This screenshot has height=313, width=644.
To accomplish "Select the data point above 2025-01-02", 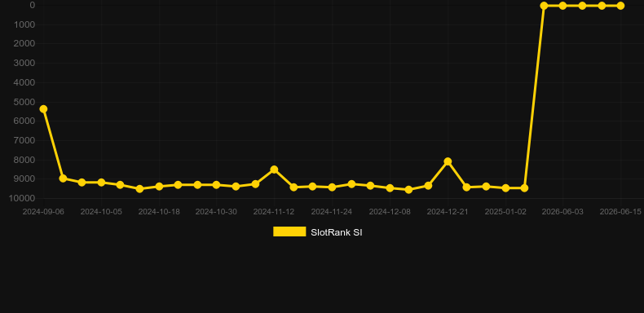I will click(505, 188).
